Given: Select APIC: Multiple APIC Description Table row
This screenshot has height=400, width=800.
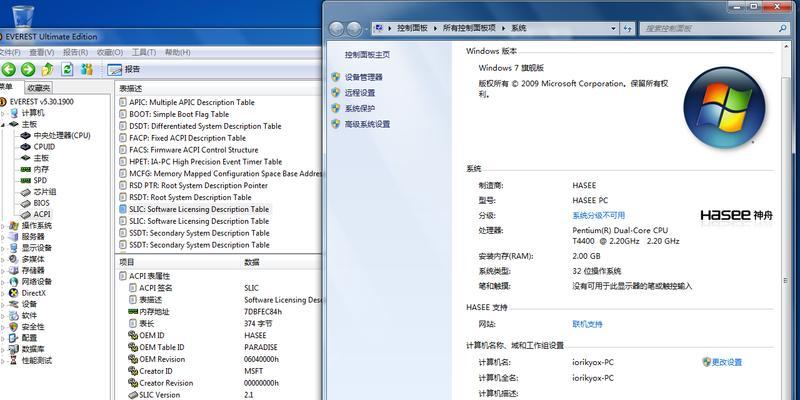Looking at the screenshot, I should 191,102.
